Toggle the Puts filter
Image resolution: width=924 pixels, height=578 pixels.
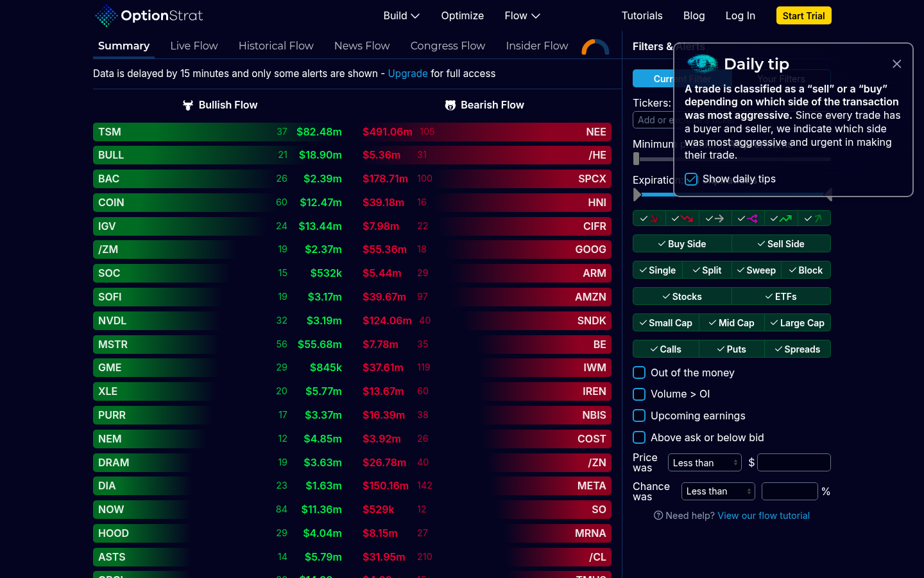732,349
